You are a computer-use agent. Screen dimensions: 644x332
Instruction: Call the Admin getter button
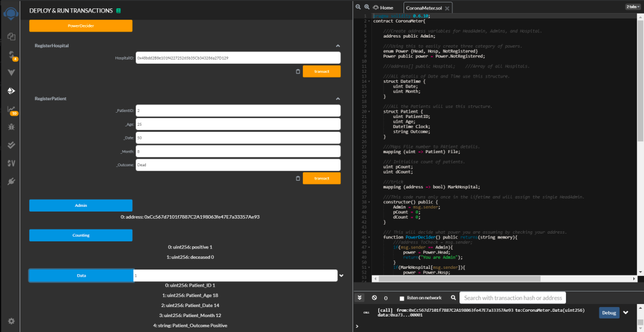pos(80,205)
